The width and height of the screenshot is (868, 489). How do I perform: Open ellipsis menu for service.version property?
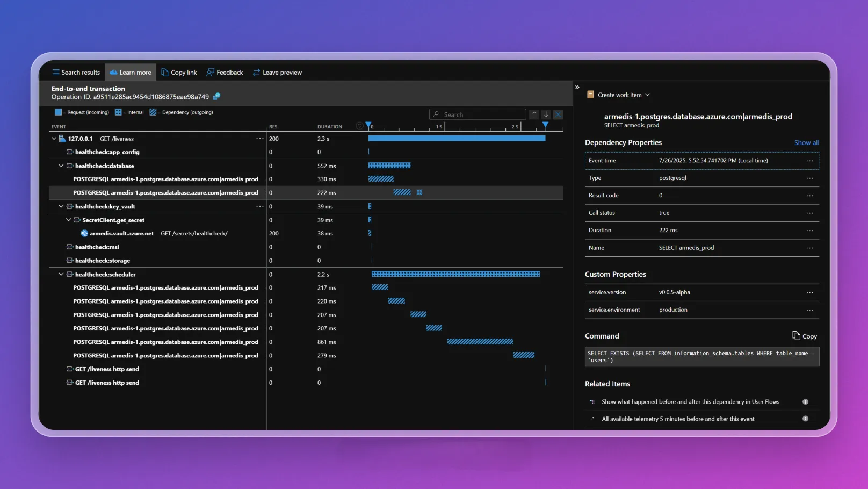pyautogui.click(x=809, y=293)
